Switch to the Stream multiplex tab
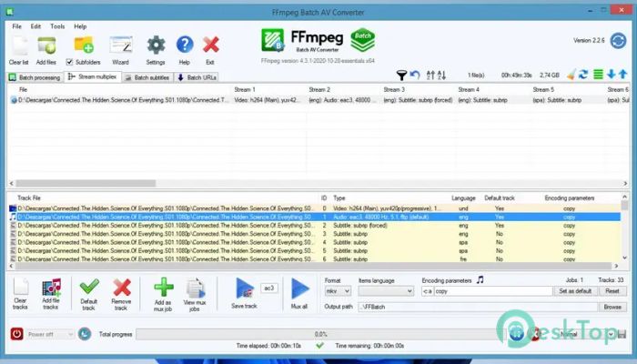The height and width of the screenshot is (364, 637). (x=93, y=76)
